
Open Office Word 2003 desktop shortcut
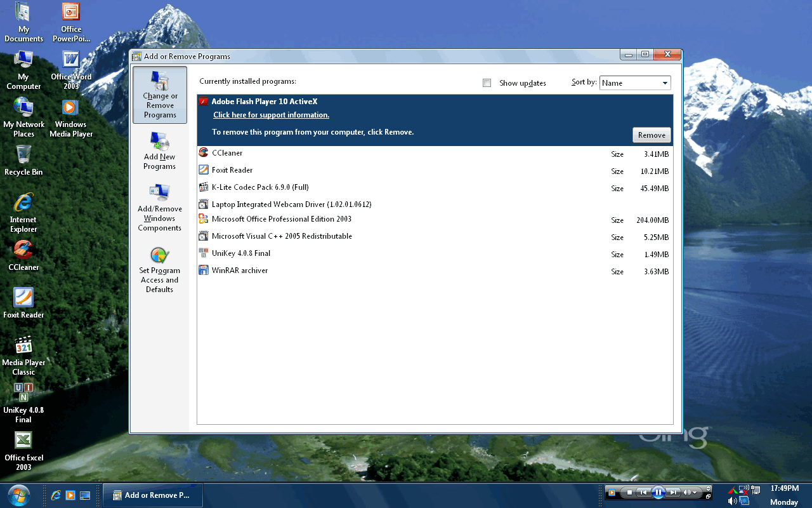pos(71,70)
